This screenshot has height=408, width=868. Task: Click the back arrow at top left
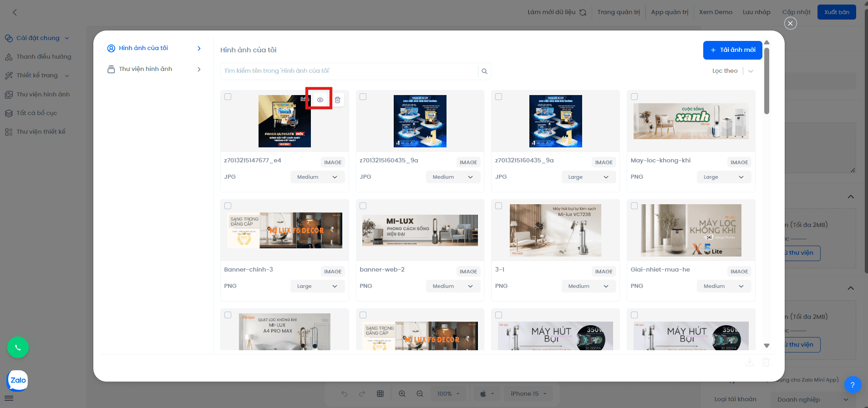tap(15, 12)
